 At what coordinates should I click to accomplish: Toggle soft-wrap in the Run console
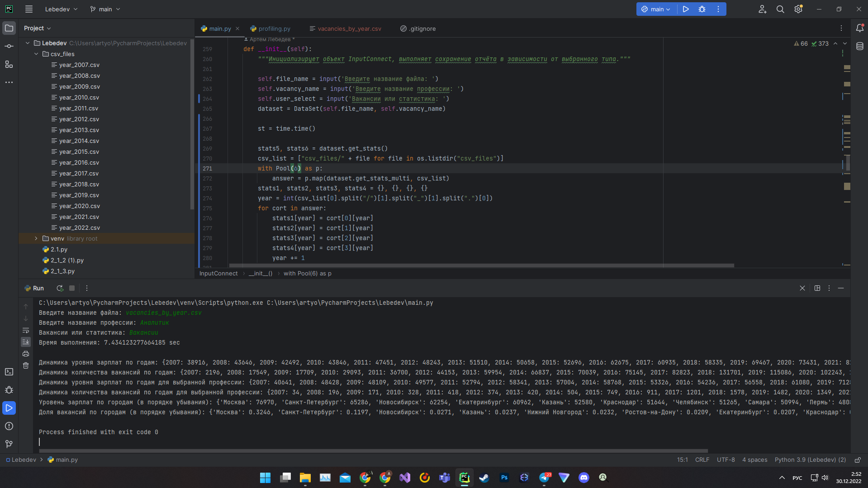[x=26, y=331]
